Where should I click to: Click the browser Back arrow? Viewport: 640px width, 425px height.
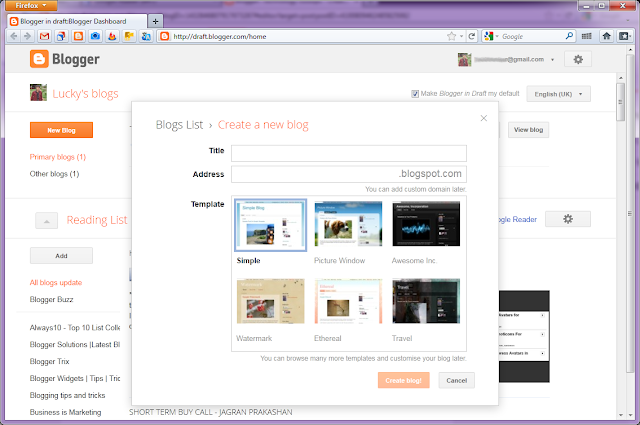[x=14, y=36]
